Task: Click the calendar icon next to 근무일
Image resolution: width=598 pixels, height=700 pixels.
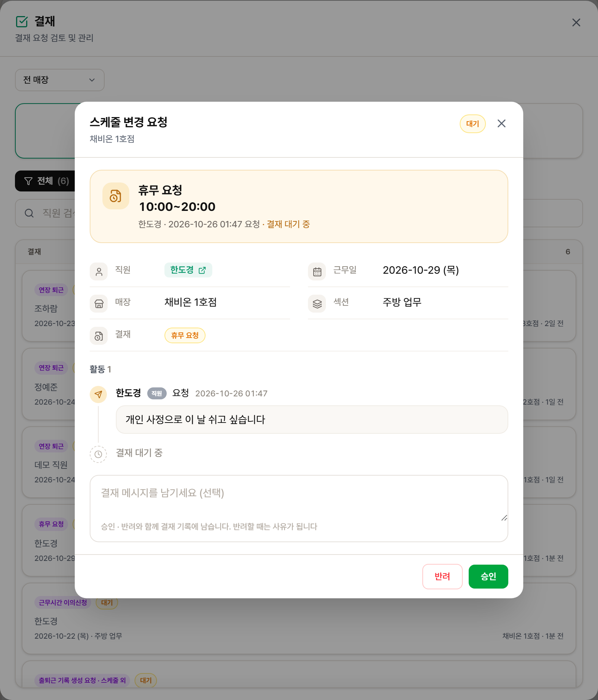Action: pyautogui.click(x=317, y=271)
